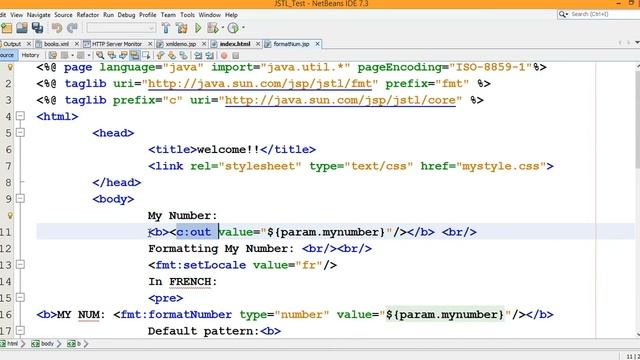Open the Tools menu

coord(187,15)
